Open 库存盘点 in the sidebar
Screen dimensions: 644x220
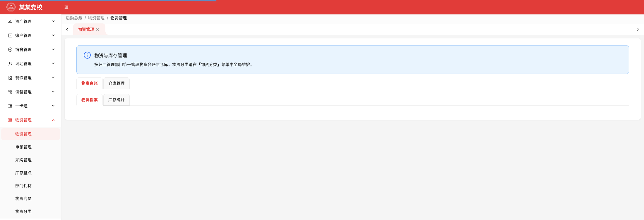tap(30, 173)
